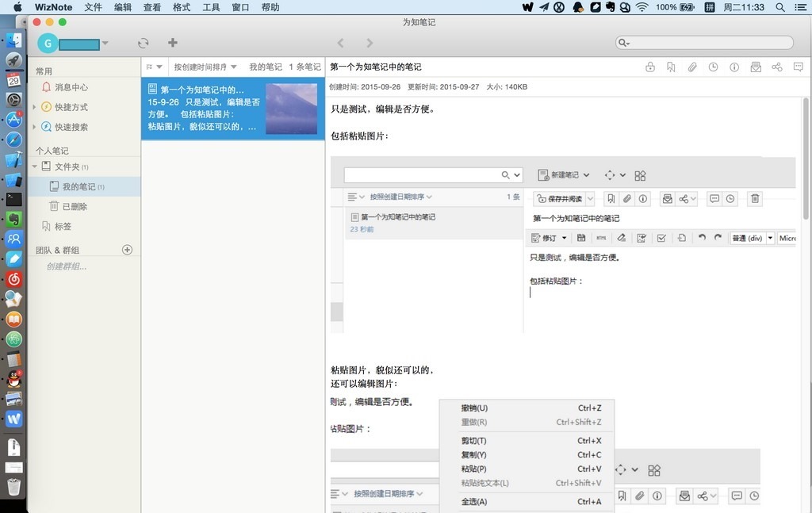Screen dimensions: 812x513
Task: Click the first pasted screenshot image
Action: pyautogui.click(x=563, y=244)
